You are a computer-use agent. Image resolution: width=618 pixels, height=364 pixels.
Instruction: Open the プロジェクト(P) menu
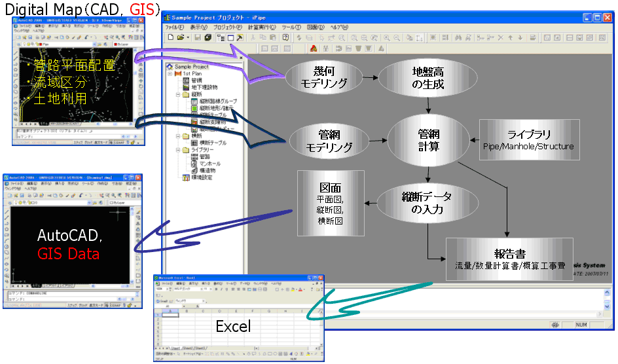click(227, 27)
